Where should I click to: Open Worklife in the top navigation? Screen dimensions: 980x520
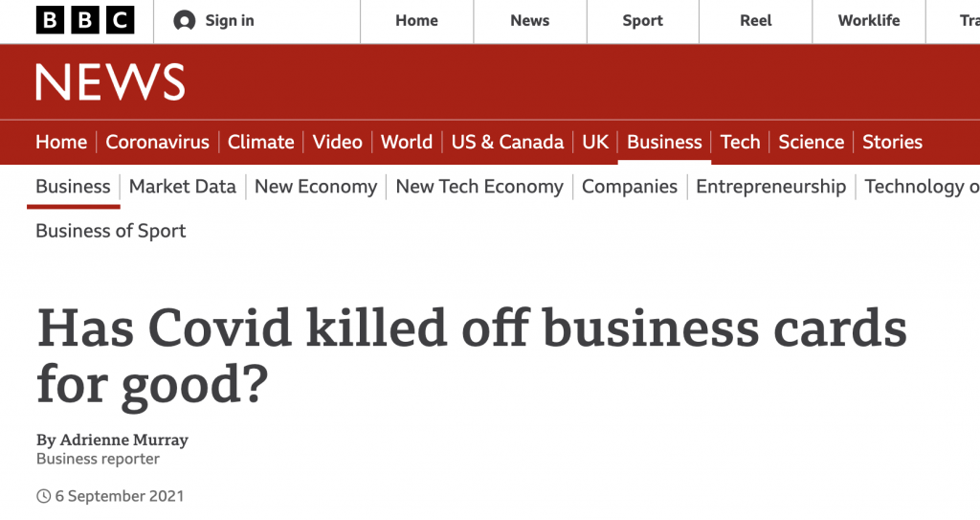point(869,21)
